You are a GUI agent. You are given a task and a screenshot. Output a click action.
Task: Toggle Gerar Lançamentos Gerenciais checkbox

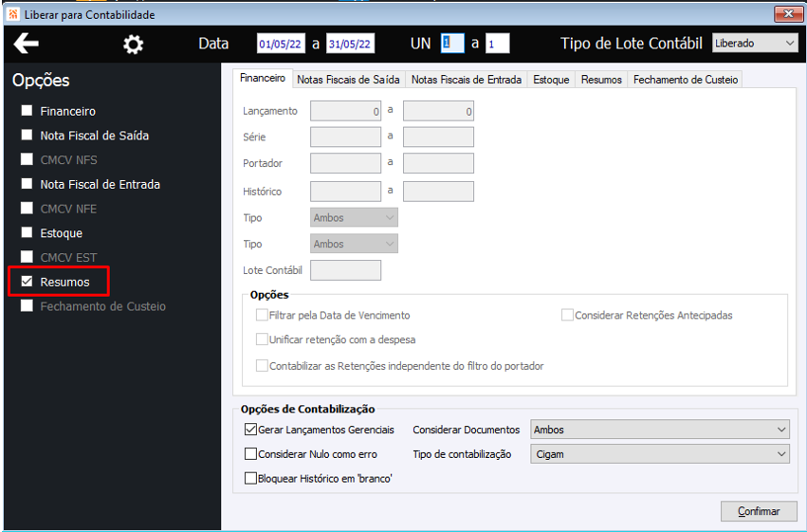point(250,429)
